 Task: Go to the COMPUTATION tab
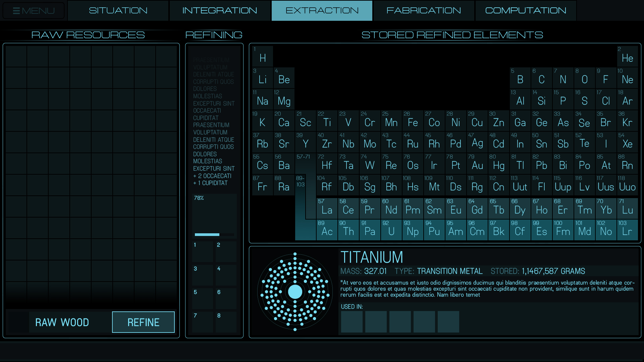tap(526, 11)
